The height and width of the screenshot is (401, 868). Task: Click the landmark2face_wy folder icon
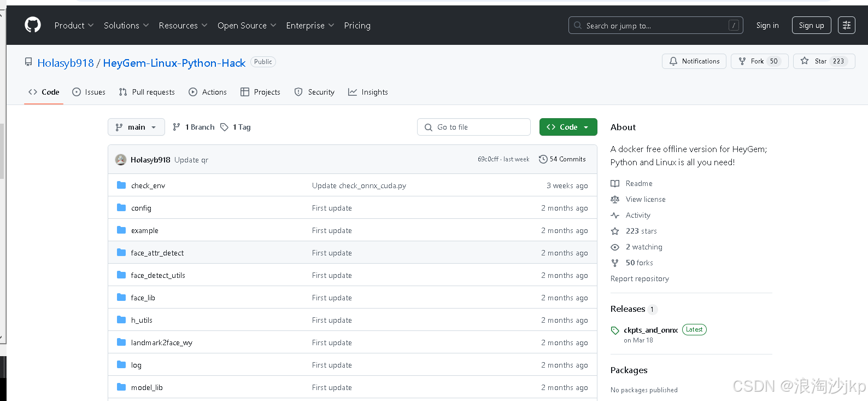pos(121,342)
